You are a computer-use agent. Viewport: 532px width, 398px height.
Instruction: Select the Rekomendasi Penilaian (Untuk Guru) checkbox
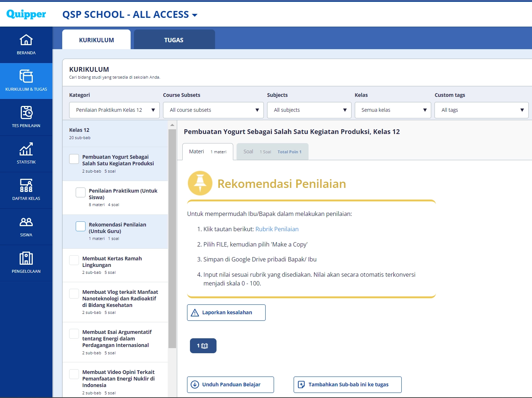tap(81, 226)
